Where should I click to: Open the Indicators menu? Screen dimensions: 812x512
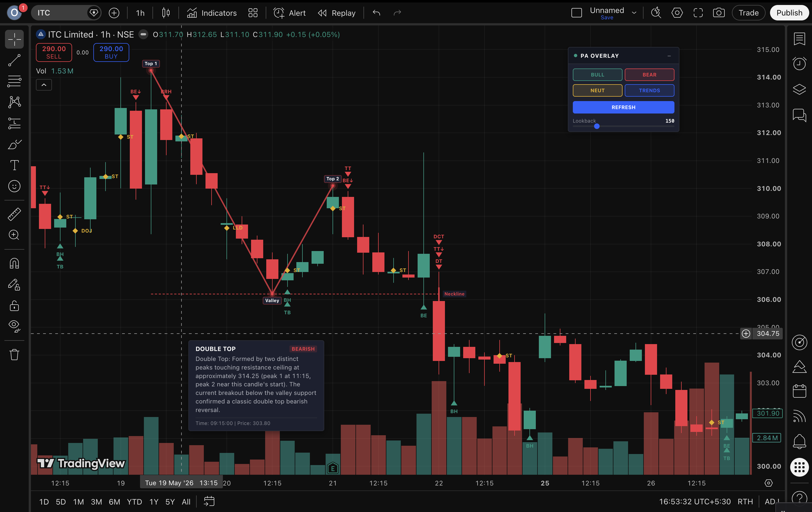212,13
